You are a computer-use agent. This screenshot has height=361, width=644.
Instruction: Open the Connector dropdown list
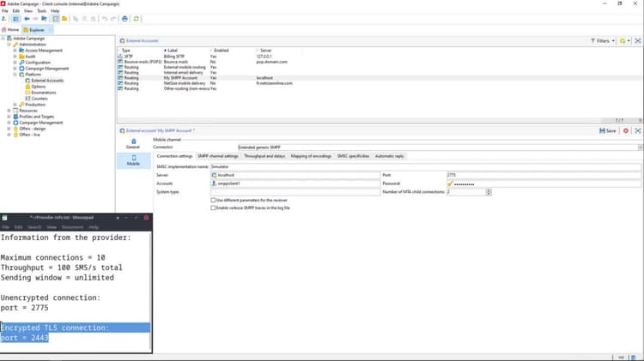point(640,147)
